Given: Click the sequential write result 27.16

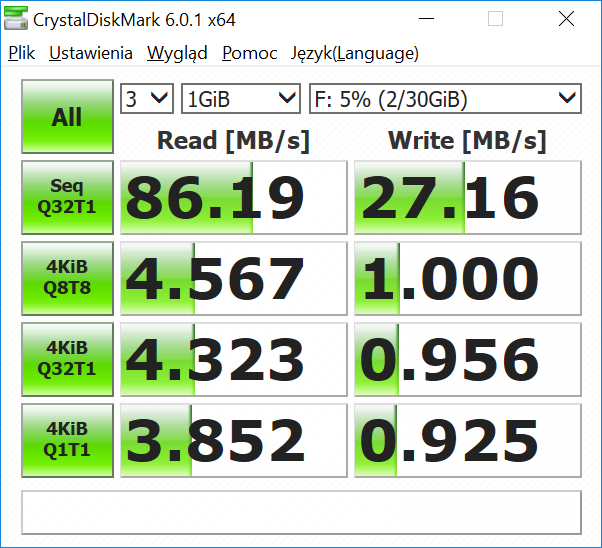Looking at the screenshot, I should point(467,197).
